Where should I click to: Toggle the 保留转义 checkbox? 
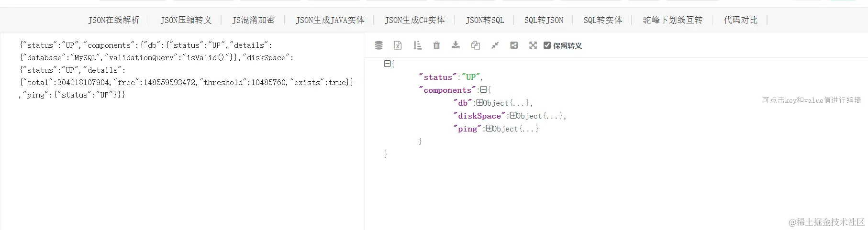[547, 45]
